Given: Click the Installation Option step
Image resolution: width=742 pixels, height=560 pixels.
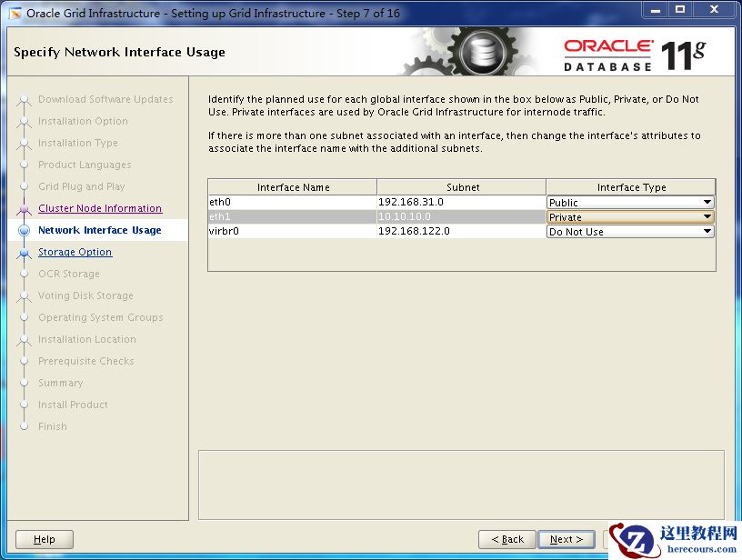Looking at the screenshot, I should click(83, 121).
